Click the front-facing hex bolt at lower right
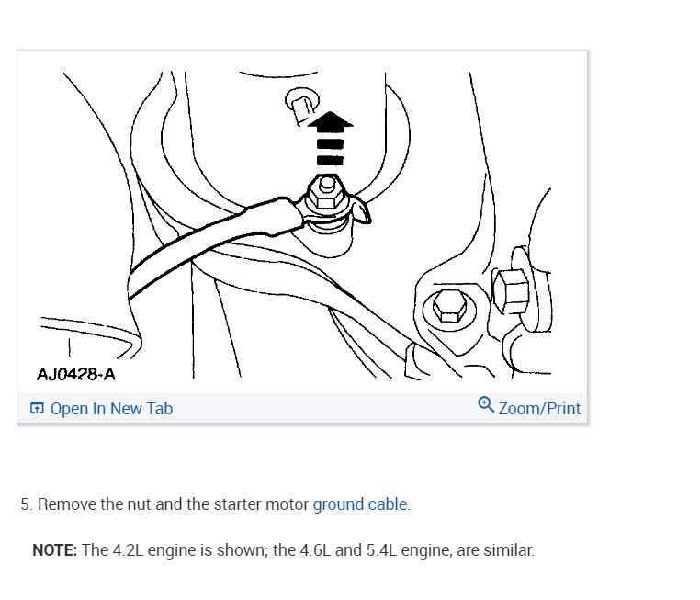The height and width of the screenshot is (600, 700). click(x=449, y=306)
